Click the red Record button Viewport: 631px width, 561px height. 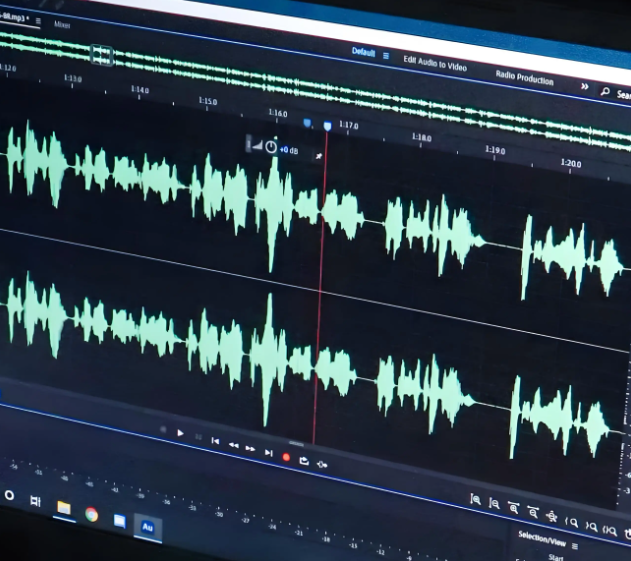pyautogui.click(x=286, y=457)
